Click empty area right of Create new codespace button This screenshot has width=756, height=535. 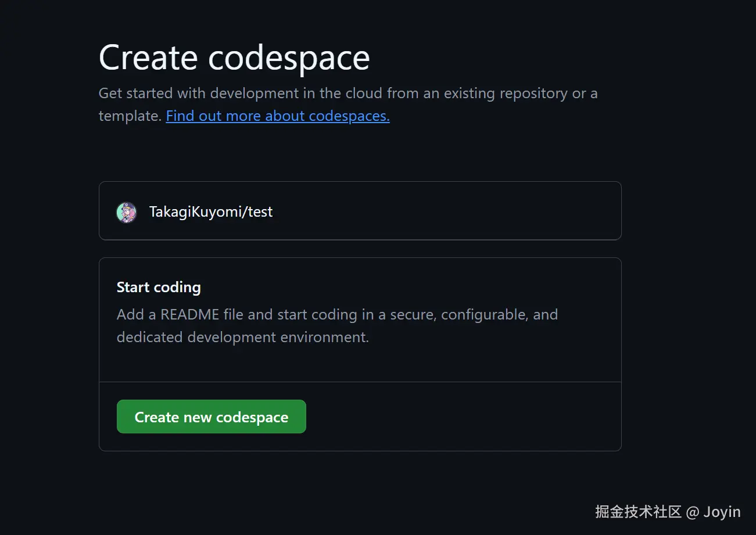(x=459, y=416)
